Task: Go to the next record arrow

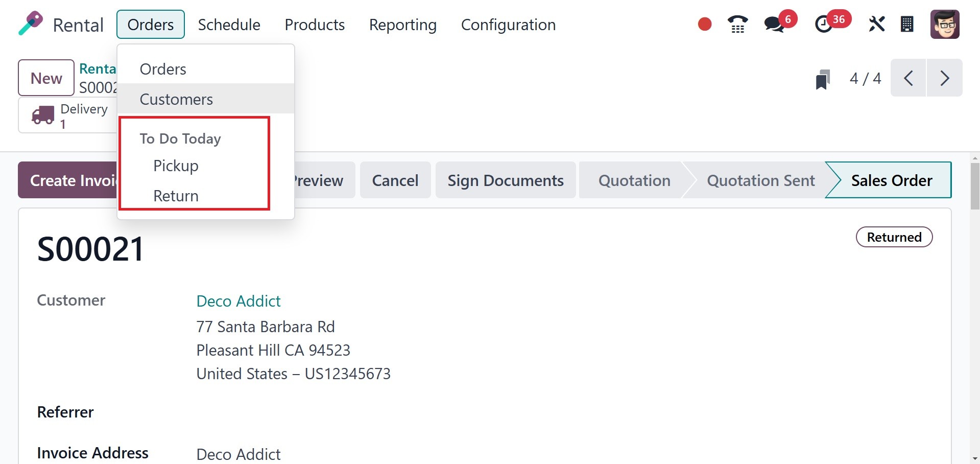Action: click(x=944, y=78)
